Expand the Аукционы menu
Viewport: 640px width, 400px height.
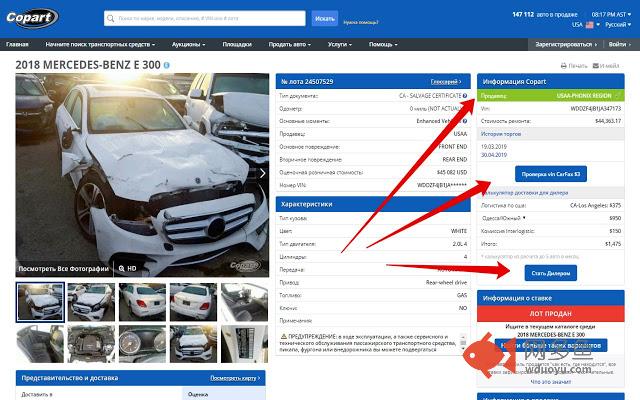(188, 44)
